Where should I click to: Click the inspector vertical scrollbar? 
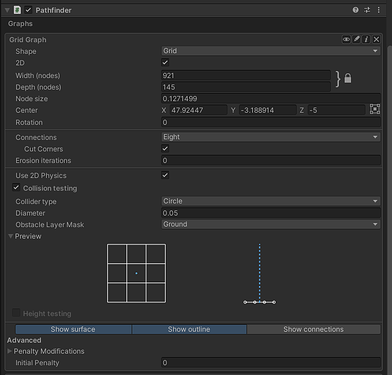coord(389,210)
